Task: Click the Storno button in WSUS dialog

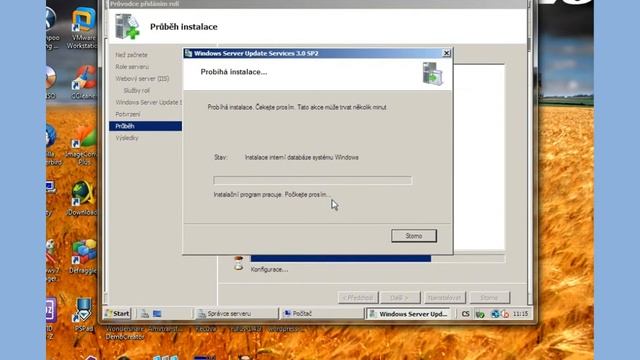Action: 414,236
